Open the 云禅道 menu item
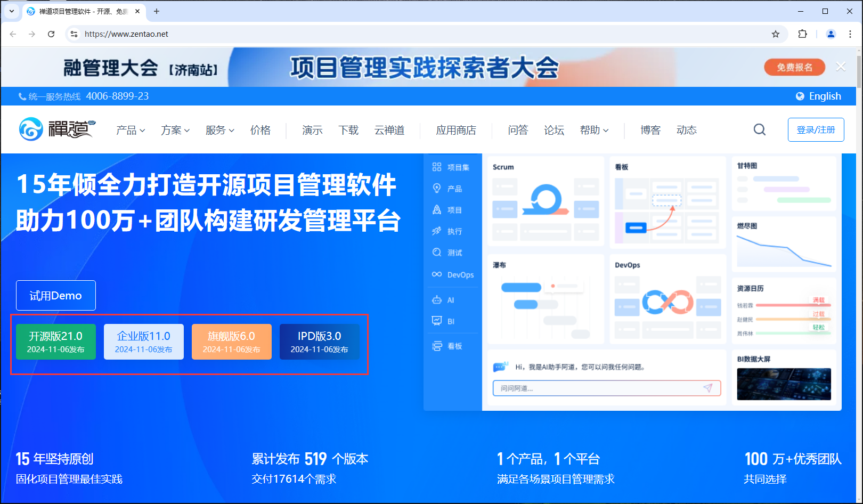This screenshot has height=504, width=863. click(x=389, y=130)
